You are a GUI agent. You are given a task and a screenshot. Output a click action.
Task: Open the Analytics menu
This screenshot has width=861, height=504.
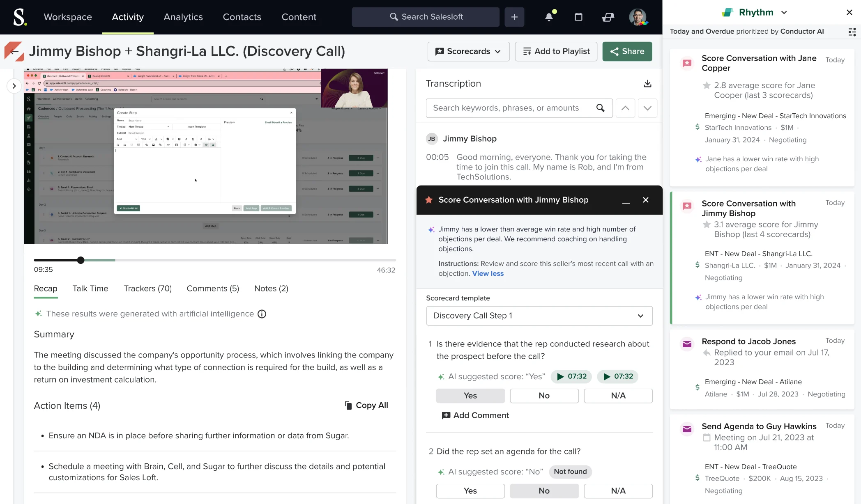pyautogui.click(x=183, y=17)
